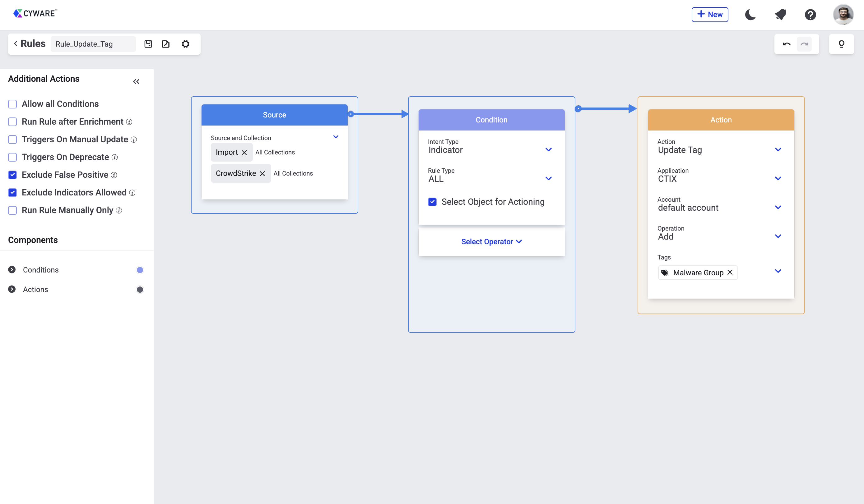Uncheck Exclude False Positive
The height and width of the screenshot is (504, 864).
click(13, 175)
